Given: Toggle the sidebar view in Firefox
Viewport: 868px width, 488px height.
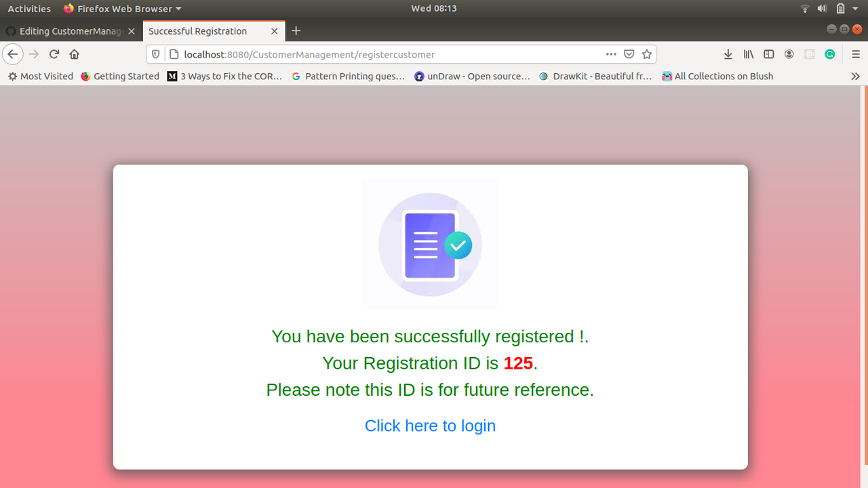Looking at the screenshot, I should coord(768,54).
